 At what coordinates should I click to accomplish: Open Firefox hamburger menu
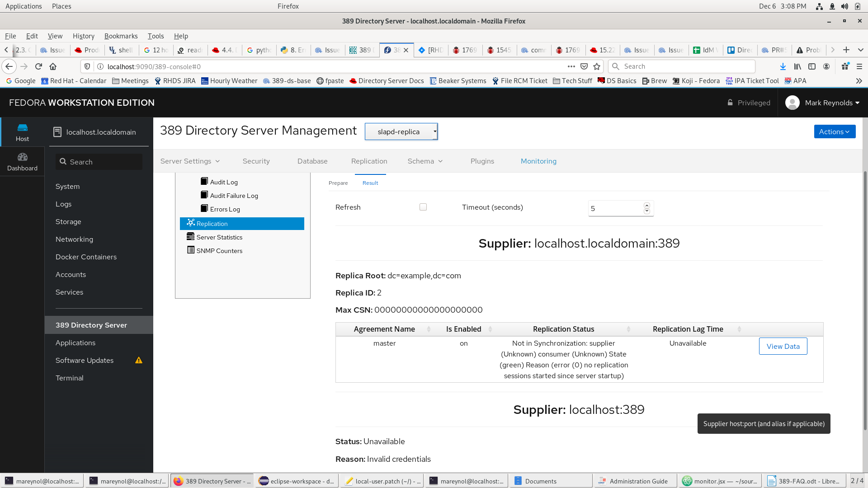[859, 66]
